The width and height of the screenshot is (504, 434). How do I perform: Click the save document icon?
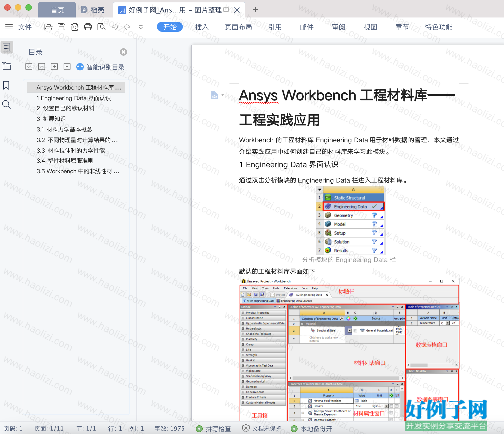[x=61, y=27]
